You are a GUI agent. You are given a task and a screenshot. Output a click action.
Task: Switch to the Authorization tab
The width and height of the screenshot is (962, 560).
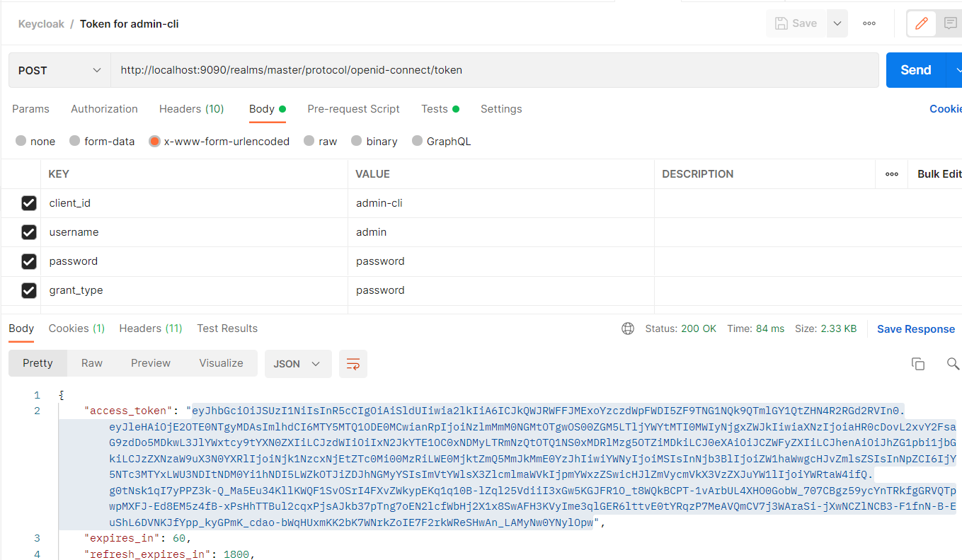click(104, 109)
